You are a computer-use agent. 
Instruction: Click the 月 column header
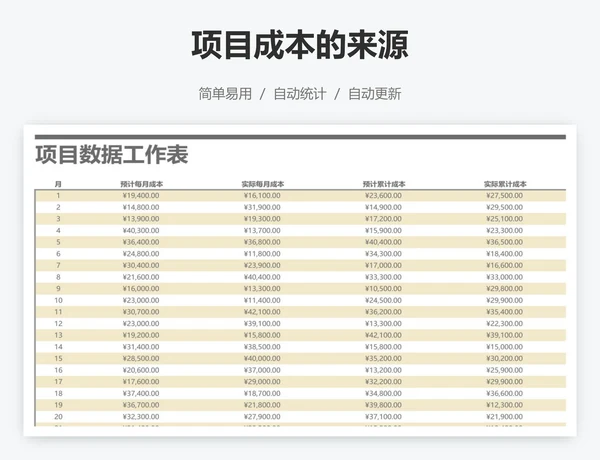[x=58, y=184]
